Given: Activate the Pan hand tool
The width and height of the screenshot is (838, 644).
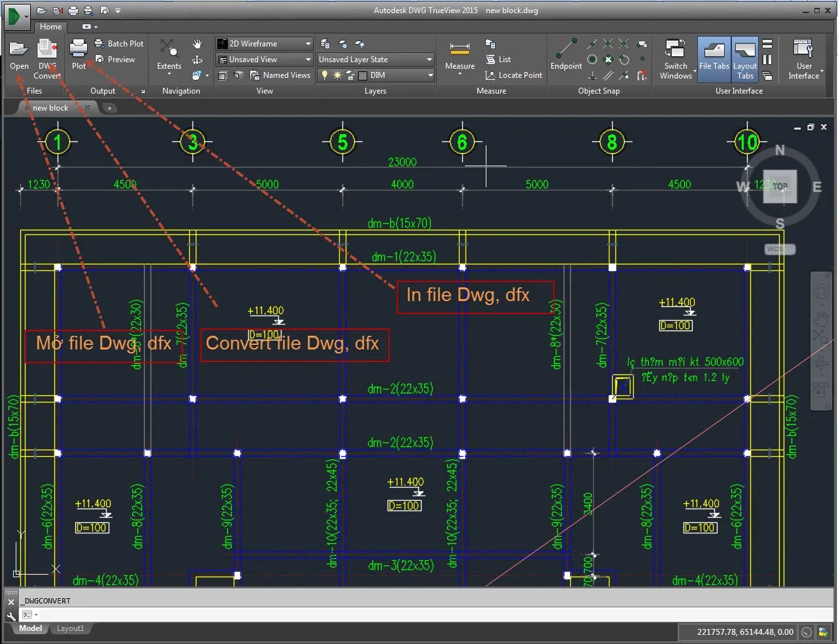Looking at the screenshot, I should click(x=197, y=44).
